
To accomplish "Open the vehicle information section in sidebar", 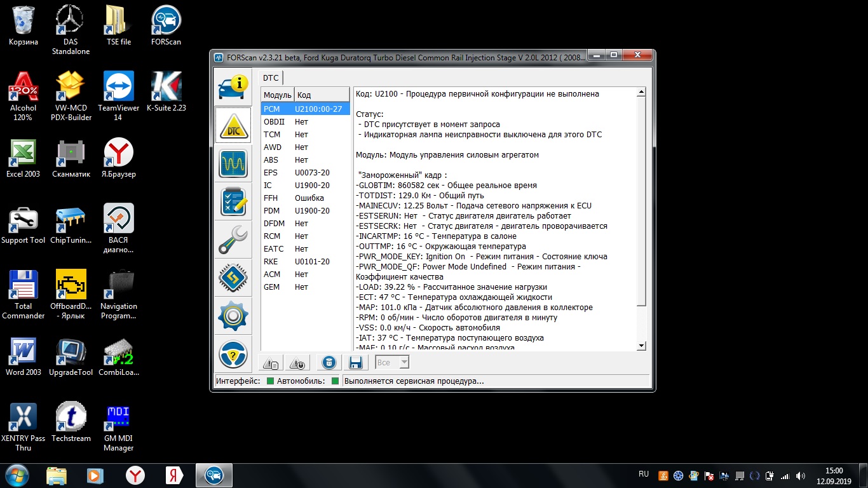I will (x=233, y=88).
